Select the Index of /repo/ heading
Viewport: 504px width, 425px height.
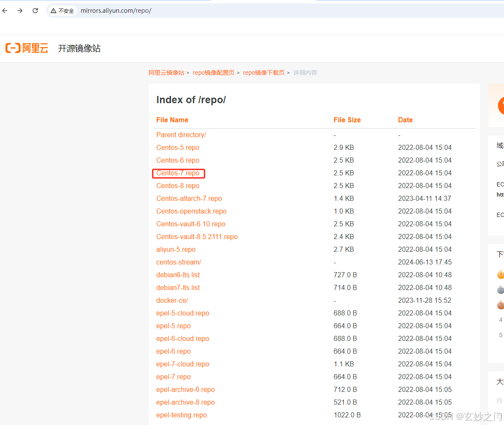pyautogui.click(x=191, y=100)
